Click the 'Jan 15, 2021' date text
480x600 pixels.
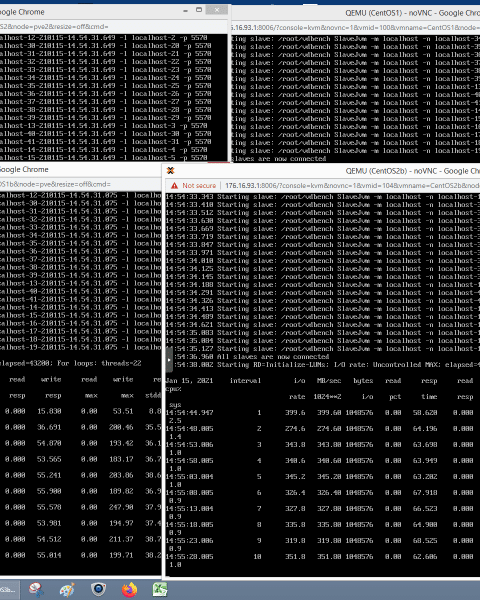[189, 381]
